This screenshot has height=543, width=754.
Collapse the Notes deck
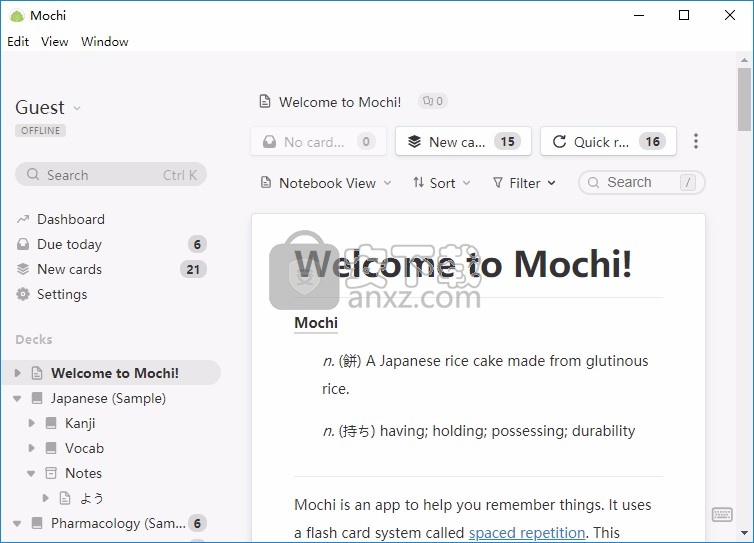click(x=31, y=474)
